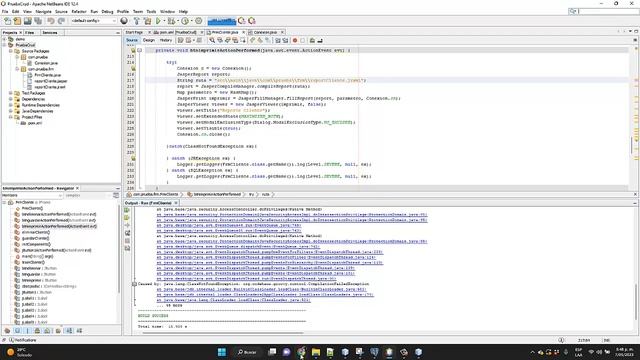Image resolution: width=640 pixels, height=360 pixels.
Task: Open the Tools menu
Action: pos(151,11)
